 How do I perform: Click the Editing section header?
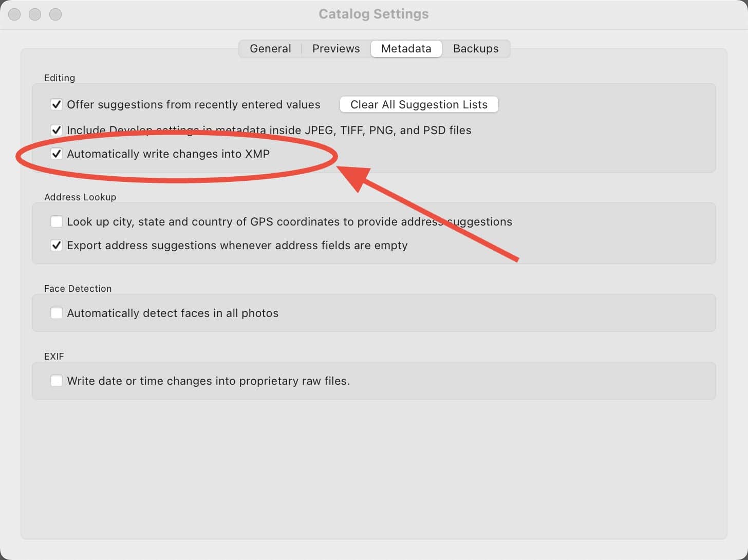[60, 78]
